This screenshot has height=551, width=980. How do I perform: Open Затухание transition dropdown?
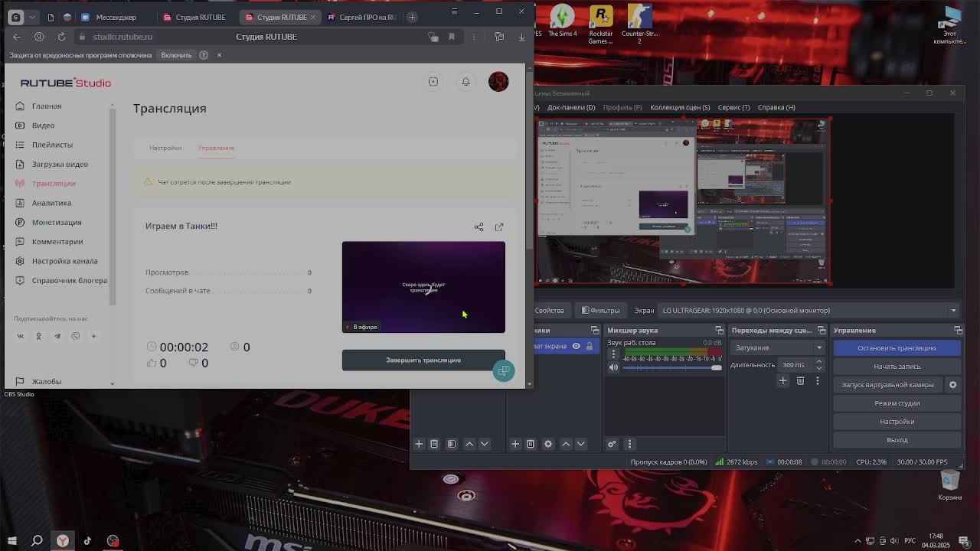coord(778,347)
